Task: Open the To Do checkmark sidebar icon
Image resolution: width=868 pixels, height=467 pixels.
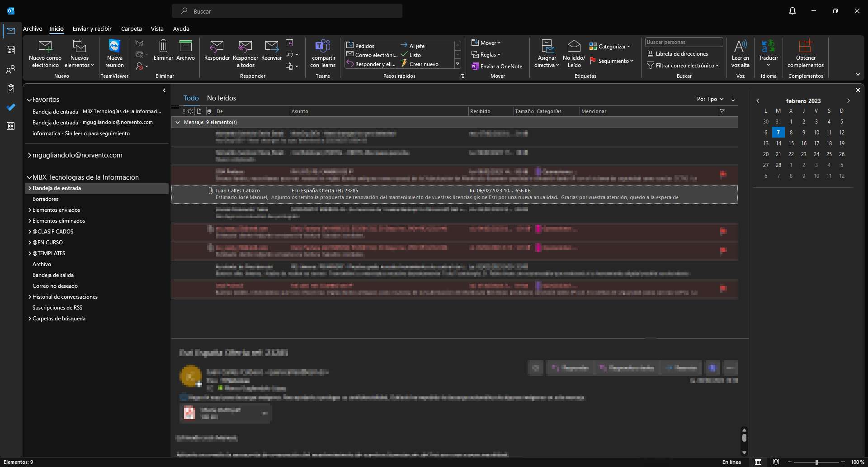Action: pyautogui.click(x=11, y=107)
